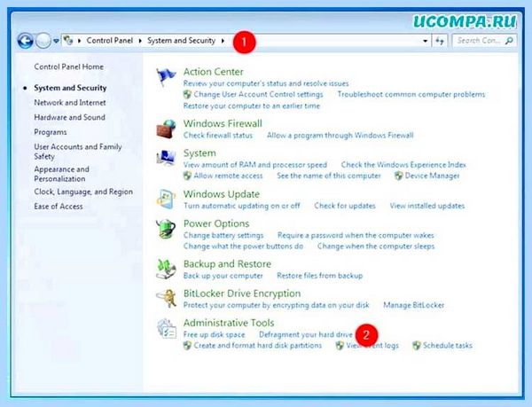This screenshot has height=407, width=532.
Task: Click shield icon beside Change User Account Control
Action: [187, 94]
